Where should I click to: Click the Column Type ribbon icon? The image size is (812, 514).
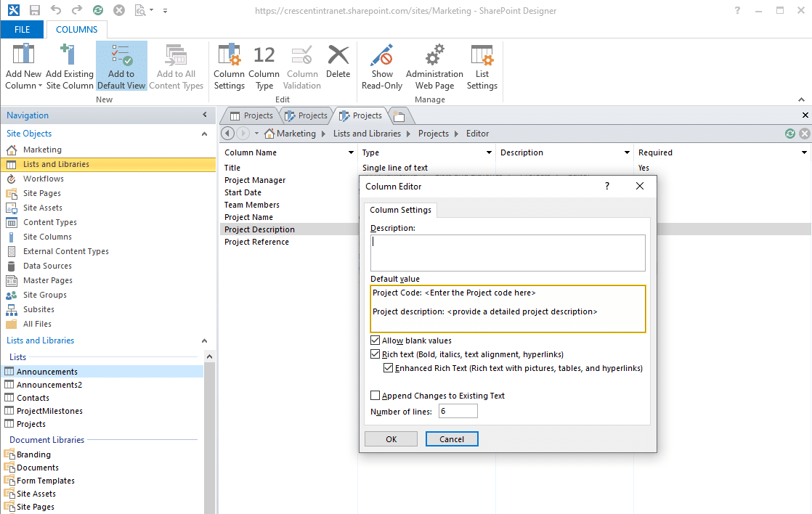264,65
